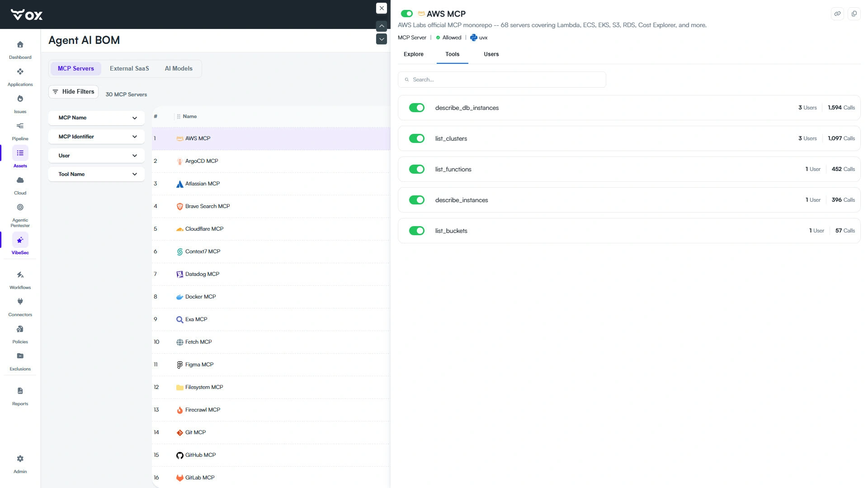Toggle the list_clusters tool switch

417,138
